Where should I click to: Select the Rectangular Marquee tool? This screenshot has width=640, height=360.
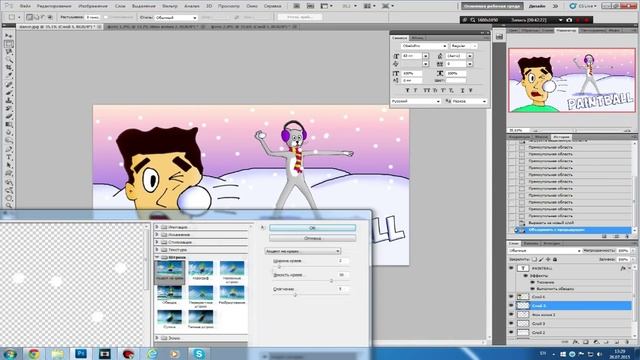(9, 44)
